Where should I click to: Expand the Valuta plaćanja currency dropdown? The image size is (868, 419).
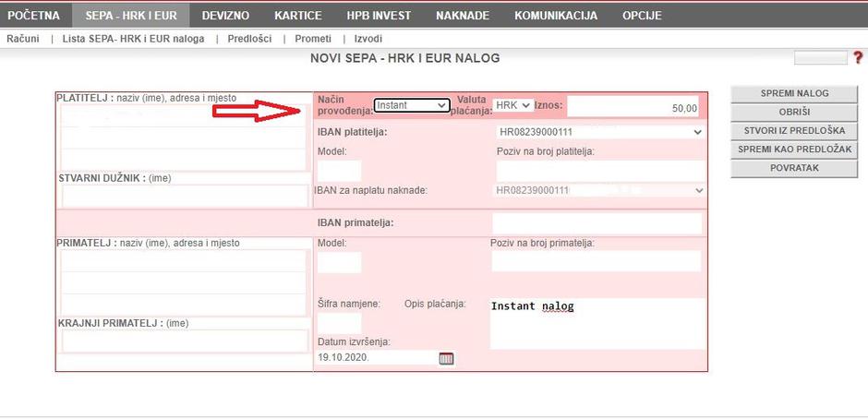(x=513, y=105)
